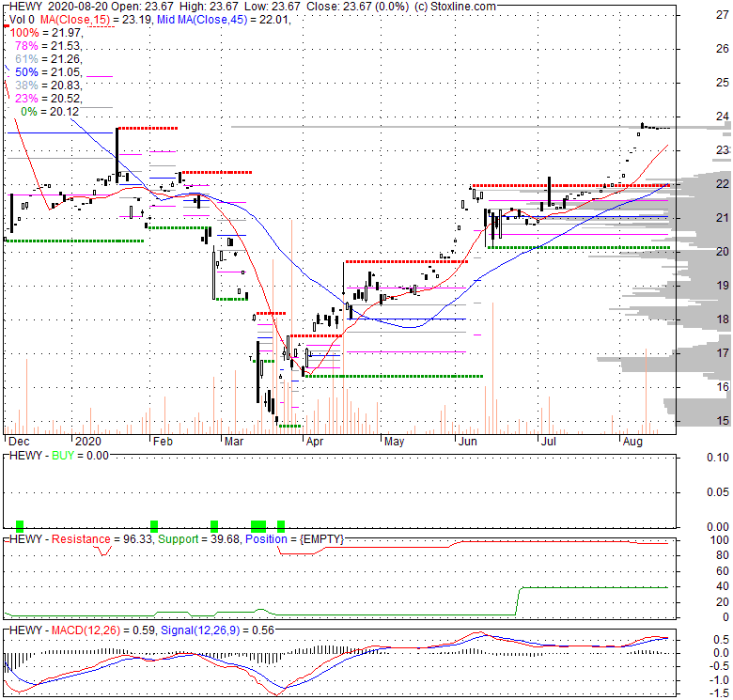Click the 15 price axis label
733x700 pixels.
pos(723,421)
